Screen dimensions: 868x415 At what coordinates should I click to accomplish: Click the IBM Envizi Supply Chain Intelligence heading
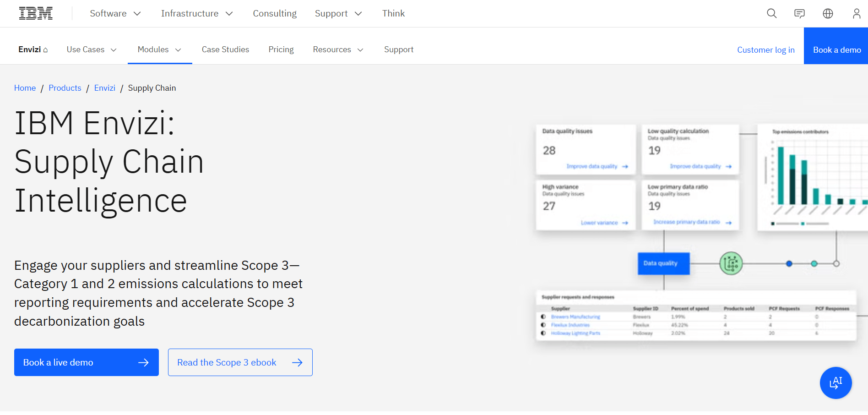tap(109, 162)
